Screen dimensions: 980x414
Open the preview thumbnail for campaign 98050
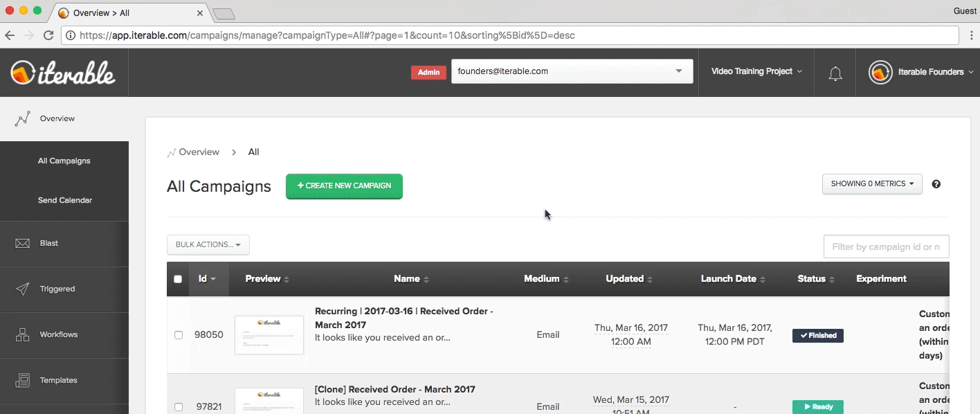click(269, 335)
